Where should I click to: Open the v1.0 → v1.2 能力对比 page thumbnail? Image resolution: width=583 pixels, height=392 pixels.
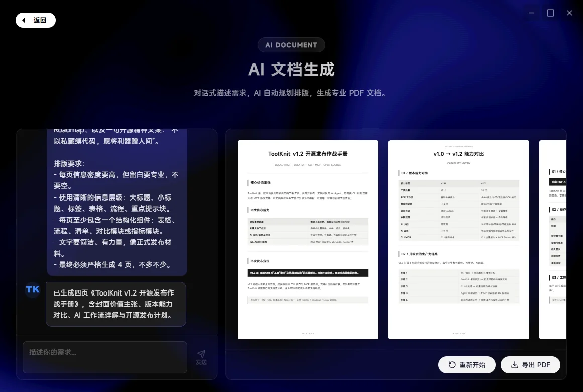(x=458, y=240)
